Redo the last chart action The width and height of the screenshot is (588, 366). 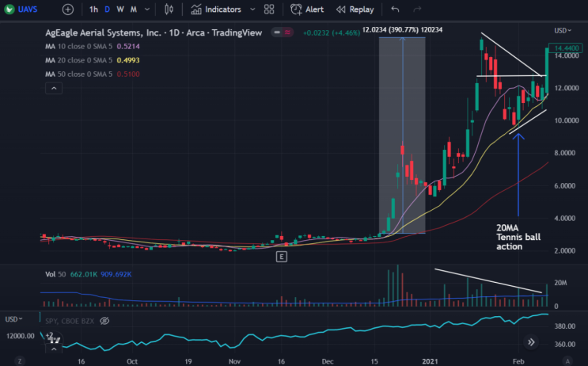point(417,10)
